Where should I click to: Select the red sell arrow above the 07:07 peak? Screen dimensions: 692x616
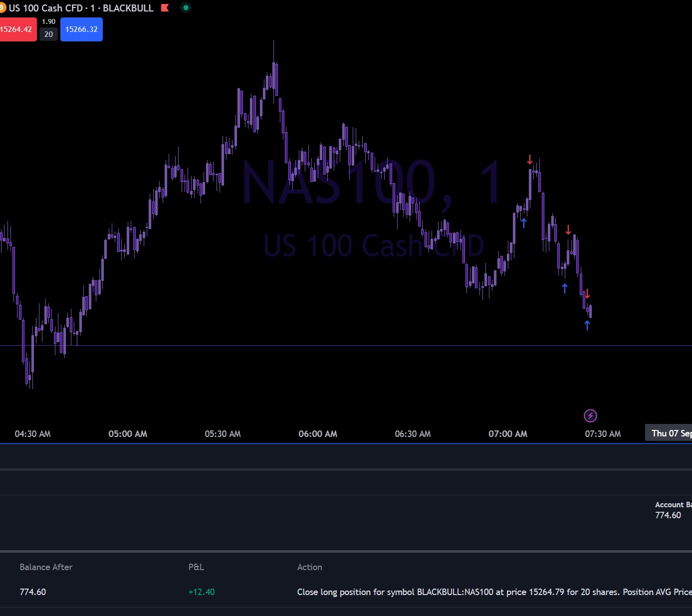[530, 160]
